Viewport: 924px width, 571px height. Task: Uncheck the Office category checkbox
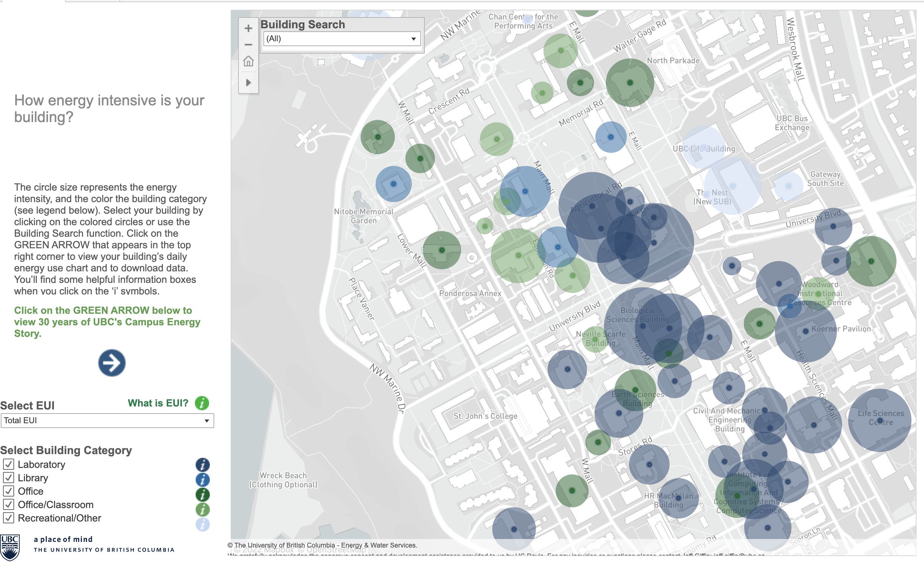[9, 491]
